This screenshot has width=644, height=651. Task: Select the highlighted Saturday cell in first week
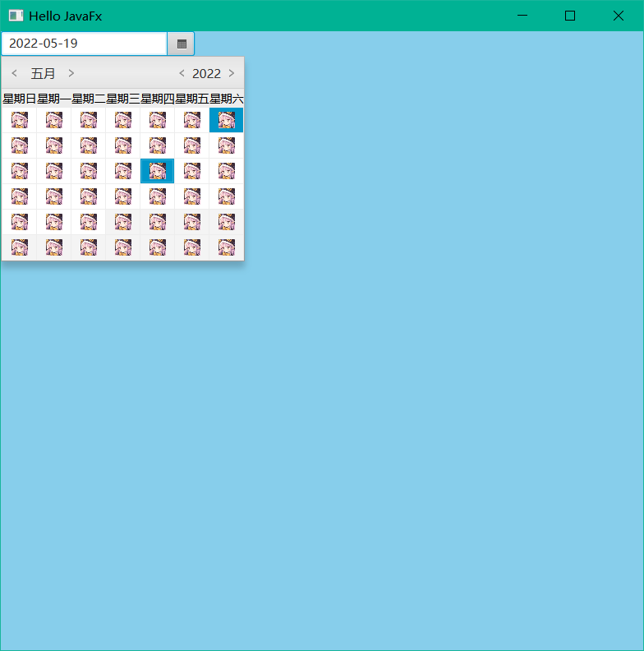226,120
